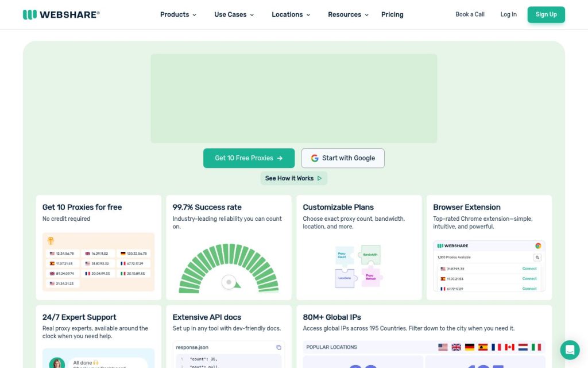Click the United Kingdom flag in Popular Locations
Viewport: 588px width, 368px height.
(x=457, y=347)
